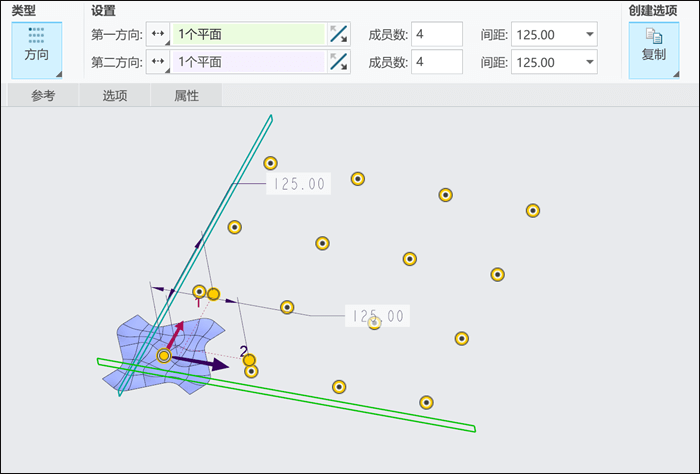Choose the 复制 create option button
The image size is (700, 474).
(x=654, y=50)
